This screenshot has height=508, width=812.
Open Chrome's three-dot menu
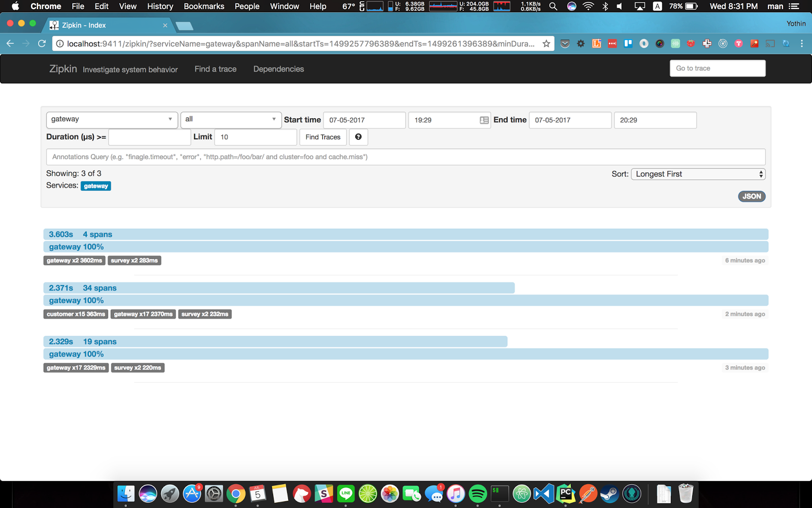tap(802, 44)
